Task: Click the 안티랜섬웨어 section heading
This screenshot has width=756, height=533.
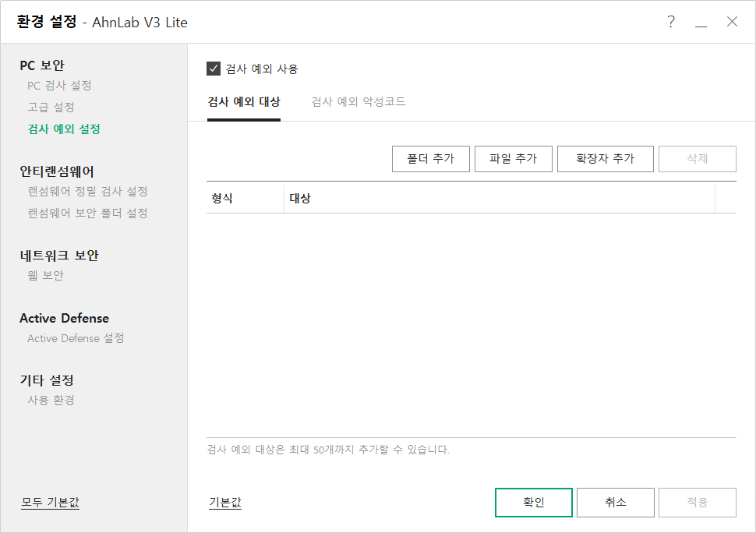Action: [x=57, y=171]
